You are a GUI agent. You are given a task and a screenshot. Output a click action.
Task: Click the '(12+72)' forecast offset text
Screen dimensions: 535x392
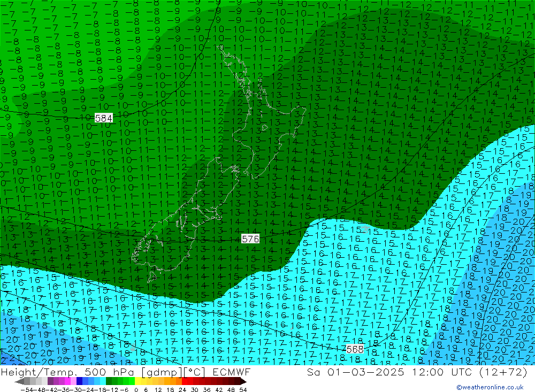pos(503,372)
